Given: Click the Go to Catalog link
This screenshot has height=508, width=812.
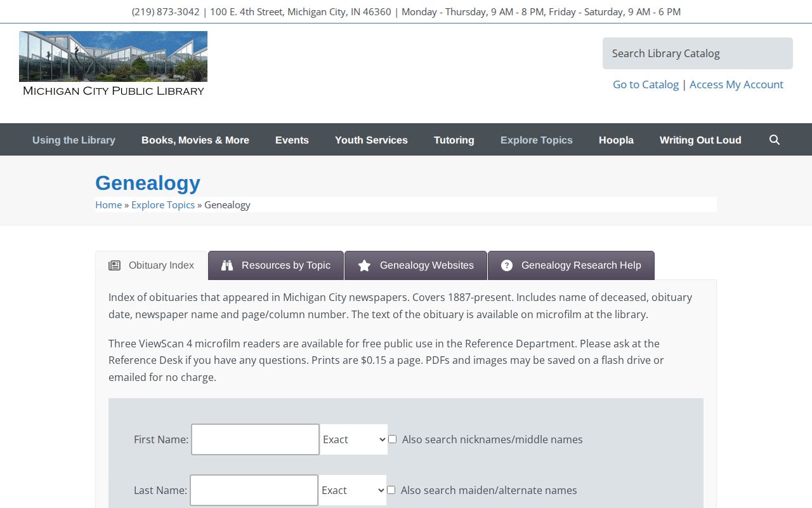Looking at the screenshot, I should point(646,84).
